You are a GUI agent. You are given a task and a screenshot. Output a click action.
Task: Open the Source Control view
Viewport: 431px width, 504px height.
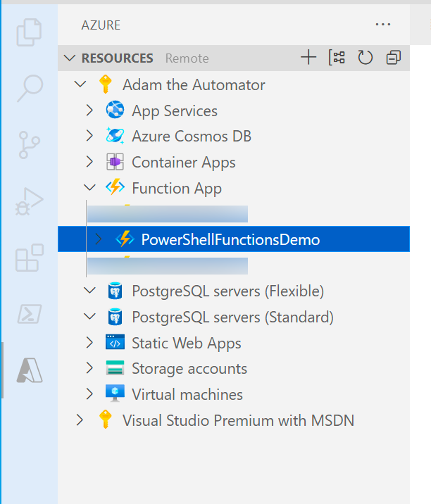click(x=30, y=144)
